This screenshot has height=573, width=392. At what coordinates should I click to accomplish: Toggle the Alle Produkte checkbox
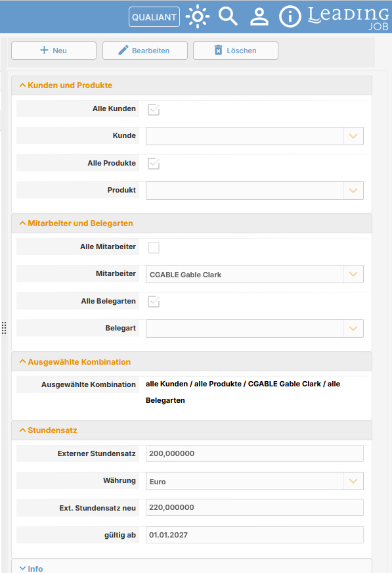click(x=154, y=164)
